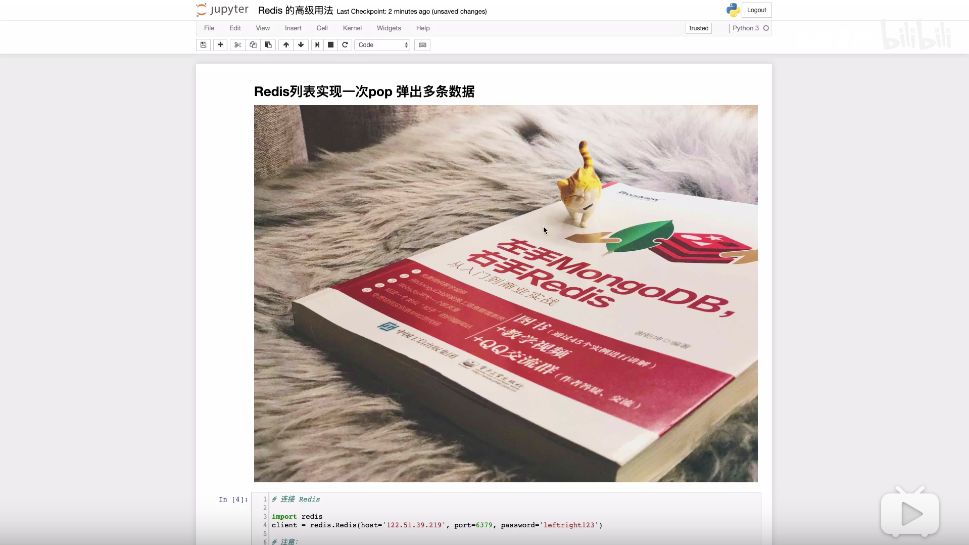Open the Cell menu
Image resolution: width=969 pixels, height=545 pixels.
point(322,28)
